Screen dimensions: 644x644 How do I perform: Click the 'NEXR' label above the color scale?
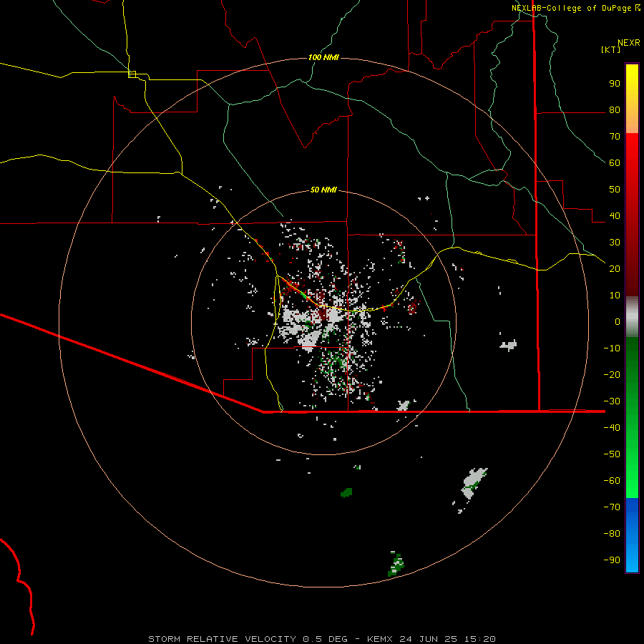coord(629,43)
